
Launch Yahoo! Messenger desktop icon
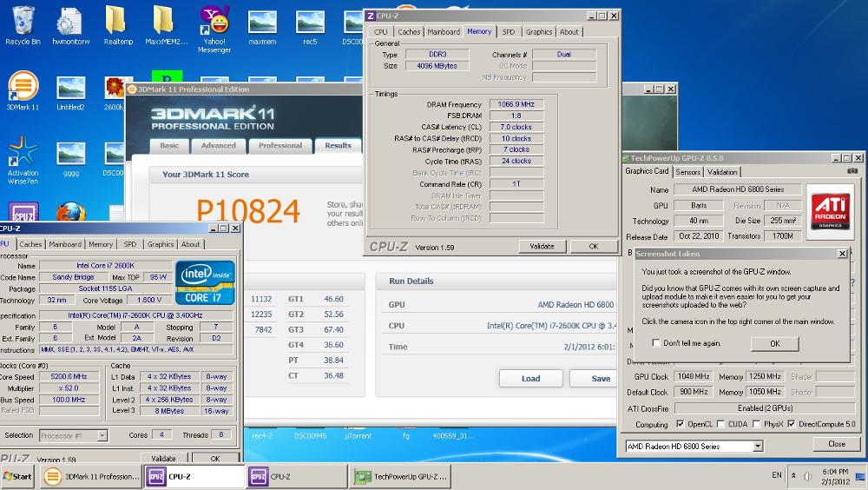214,29
